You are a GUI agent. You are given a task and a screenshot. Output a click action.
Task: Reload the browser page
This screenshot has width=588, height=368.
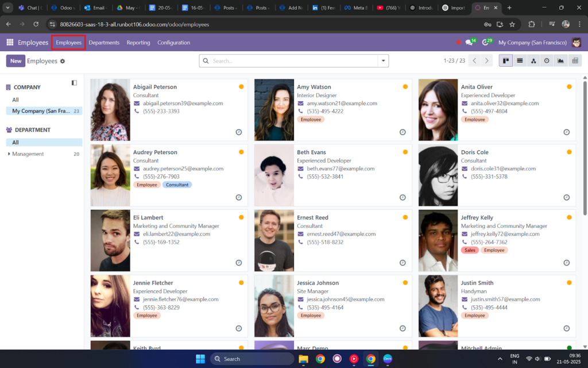[x=36, y=24]
